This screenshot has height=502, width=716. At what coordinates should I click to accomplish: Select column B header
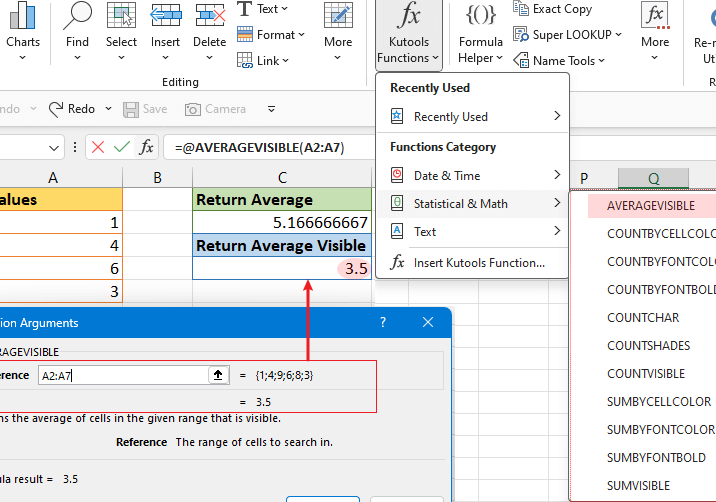pyautogui.click(x=158, y=177)
